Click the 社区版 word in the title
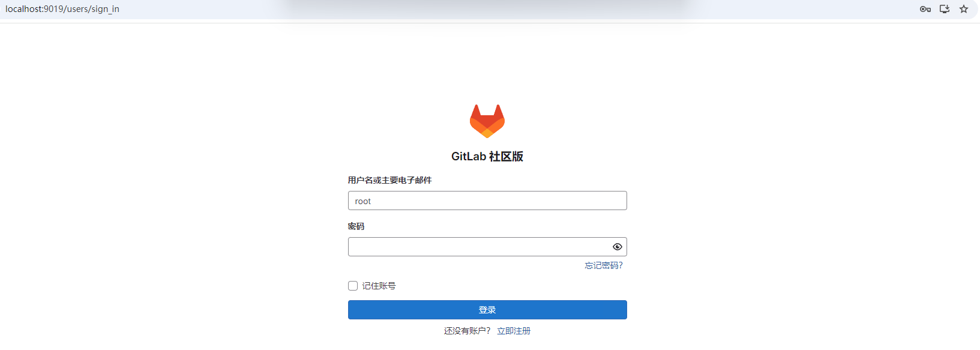 [507, 156]
